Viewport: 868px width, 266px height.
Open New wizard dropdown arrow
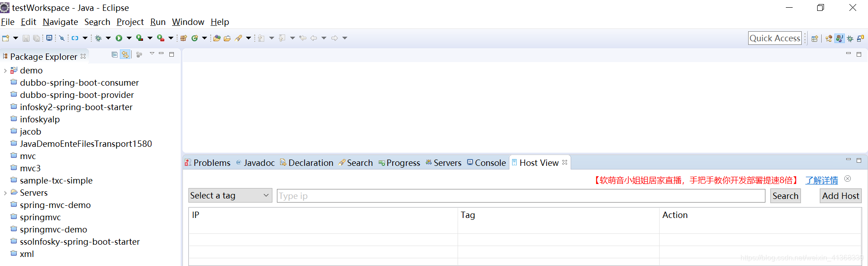pyautogui.click(x=15, y=38)
